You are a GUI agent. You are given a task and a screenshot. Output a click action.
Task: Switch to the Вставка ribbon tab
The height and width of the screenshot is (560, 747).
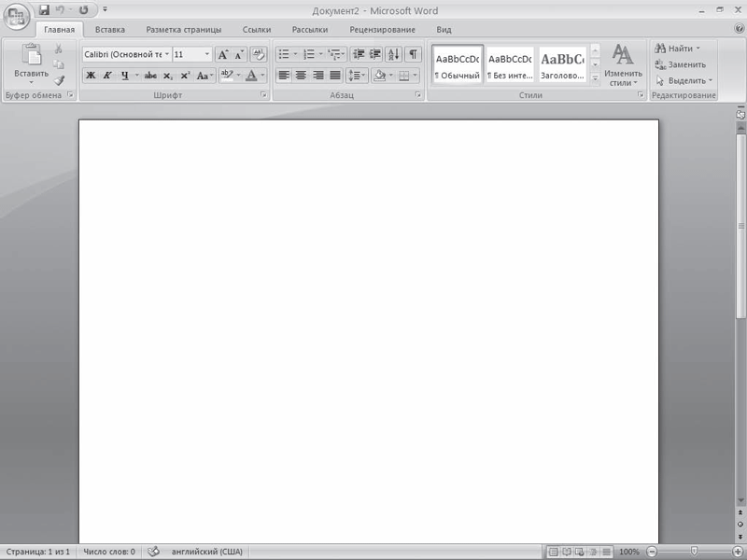pyautogui.click(x=110, y=29)
